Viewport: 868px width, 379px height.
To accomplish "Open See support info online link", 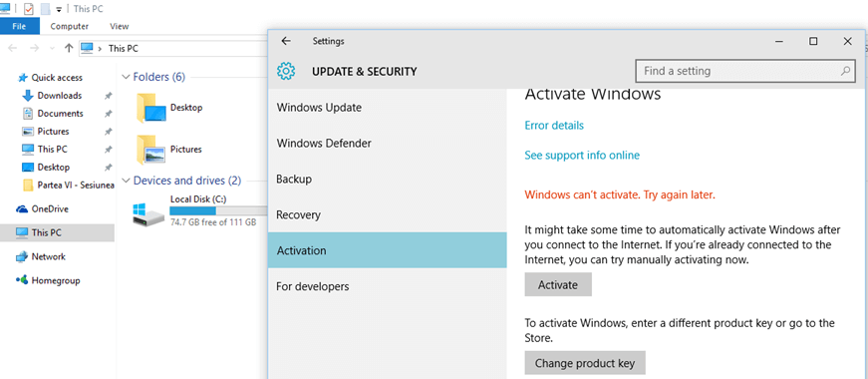I will [x=582, y=156].
